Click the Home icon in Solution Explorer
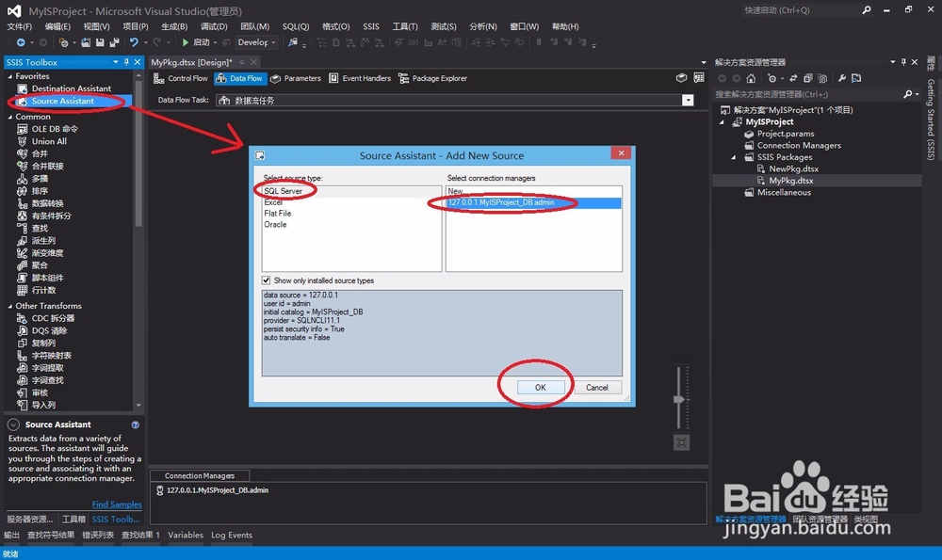Screen dimensions: 942x560 coord(751,79)
